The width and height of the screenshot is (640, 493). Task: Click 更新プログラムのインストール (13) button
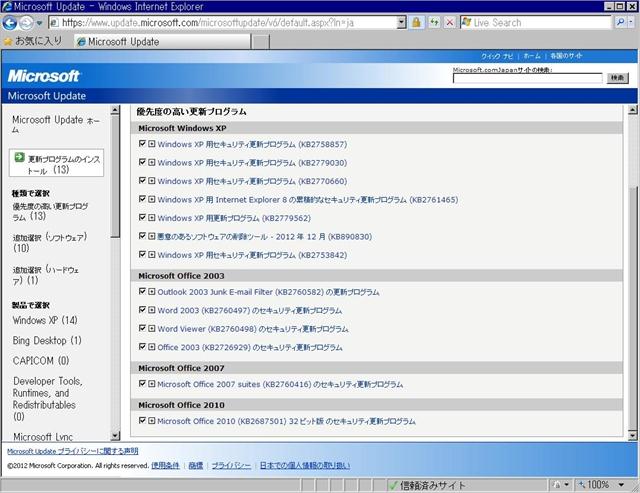[x=56, y=163]
